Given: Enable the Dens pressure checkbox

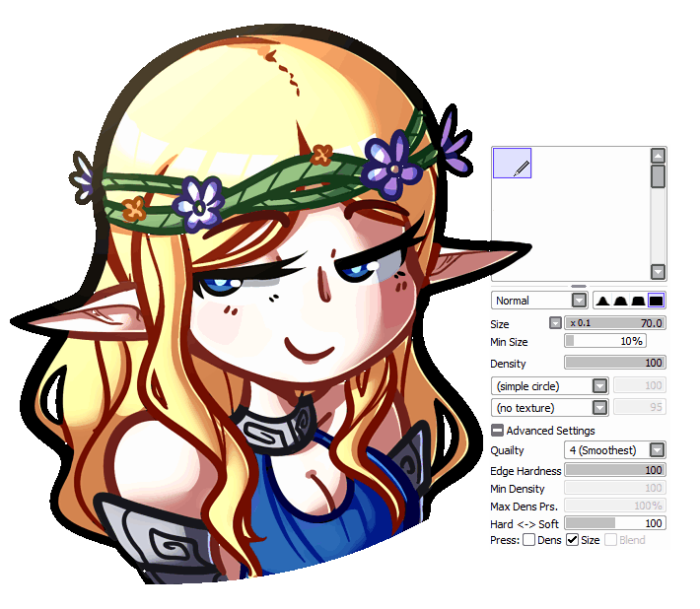Looking at the screenshot, I should (529, 540).
